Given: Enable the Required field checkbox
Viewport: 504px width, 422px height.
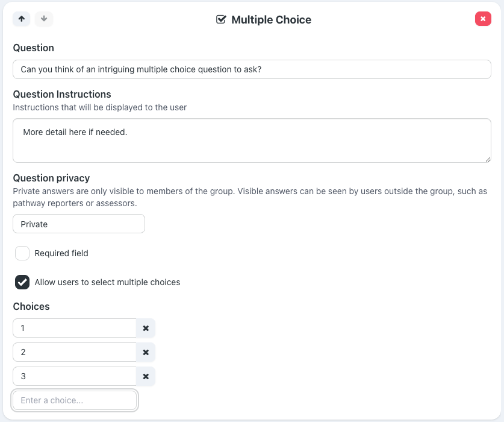Looking at the screenshot, I should 22,253.
